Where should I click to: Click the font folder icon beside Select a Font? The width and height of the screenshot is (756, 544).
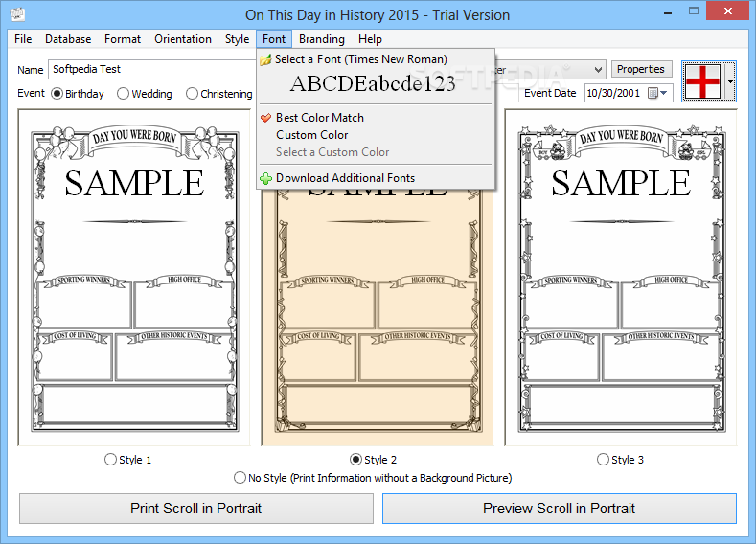pyautogui.click(x=265, y=59)
